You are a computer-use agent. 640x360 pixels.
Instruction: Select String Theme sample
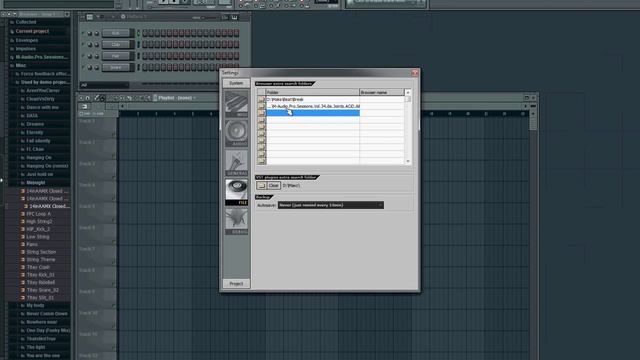pos(41,260)
